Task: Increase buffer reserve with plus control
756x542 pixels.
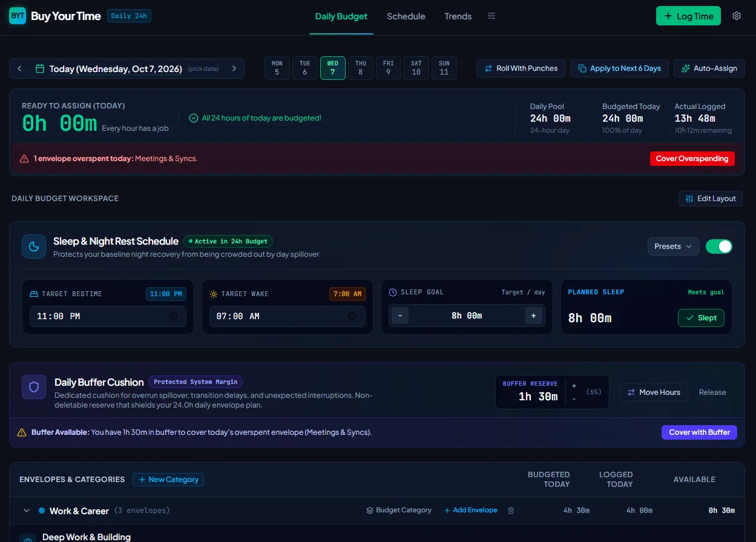Action: point(574,386)
